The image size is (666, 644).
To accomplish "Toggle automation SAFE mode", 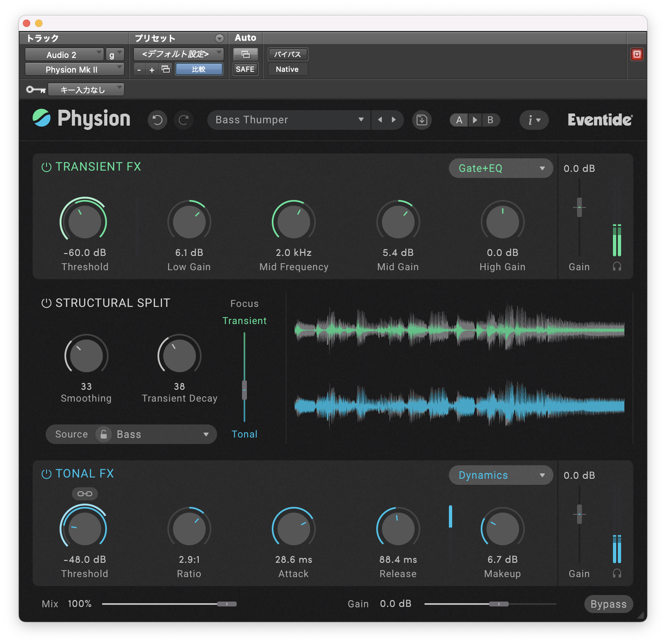I will pos(245,69).
